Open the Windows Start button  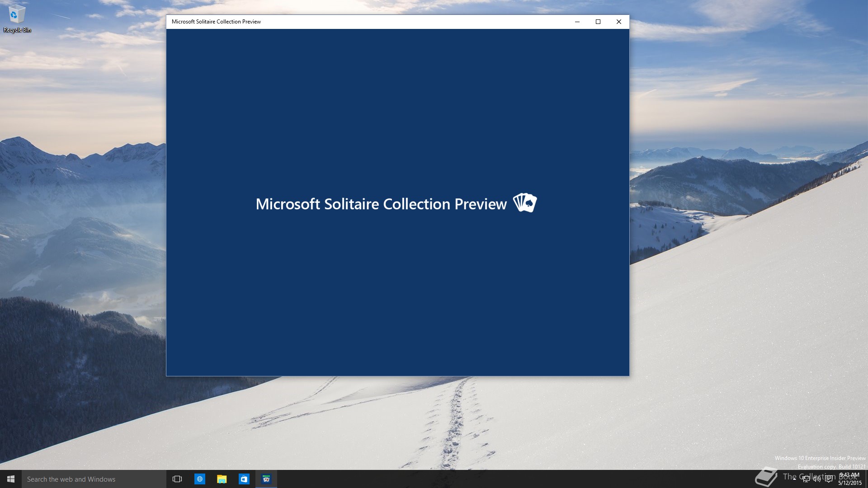click(11, 479)
